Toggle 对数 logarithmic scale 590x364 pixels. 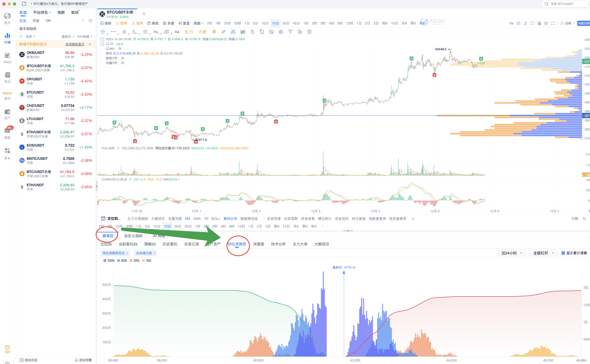(575, 219)
